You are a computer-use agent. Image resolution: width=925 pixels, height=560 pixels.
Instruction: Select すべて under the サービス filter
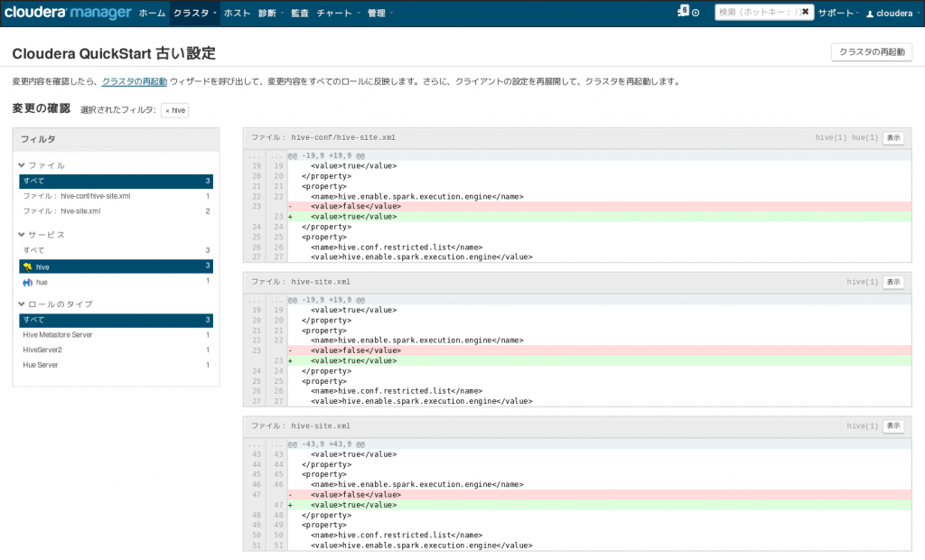[x=116, y=250]
